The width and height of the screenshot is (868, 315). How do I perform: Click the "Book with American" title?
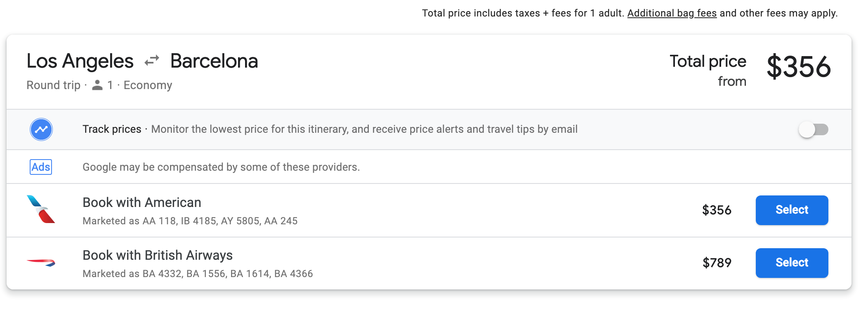tap(142, 202)
